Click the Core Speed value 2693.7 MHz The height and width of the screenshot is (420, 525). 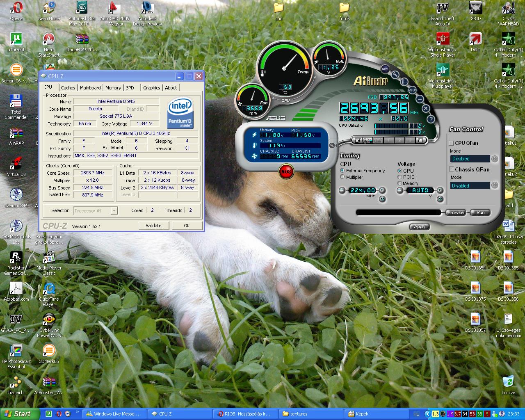(x=93, y=173)
